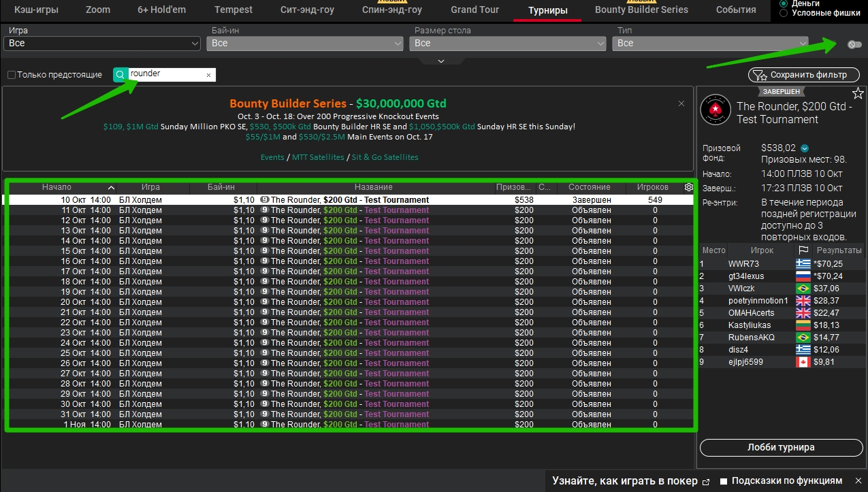Select Условные фишки radio button
The image size is (868, 492).
784,13
